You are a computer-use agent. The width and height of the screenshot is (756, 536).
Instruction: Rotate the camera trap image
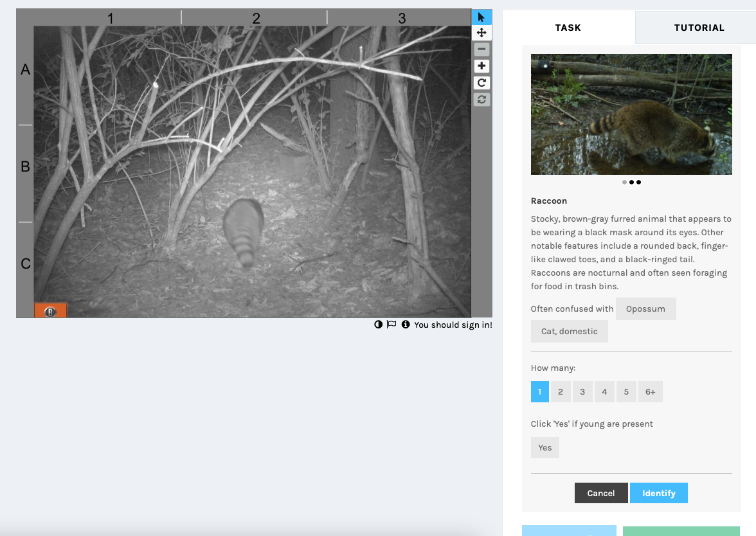[481, 83]
